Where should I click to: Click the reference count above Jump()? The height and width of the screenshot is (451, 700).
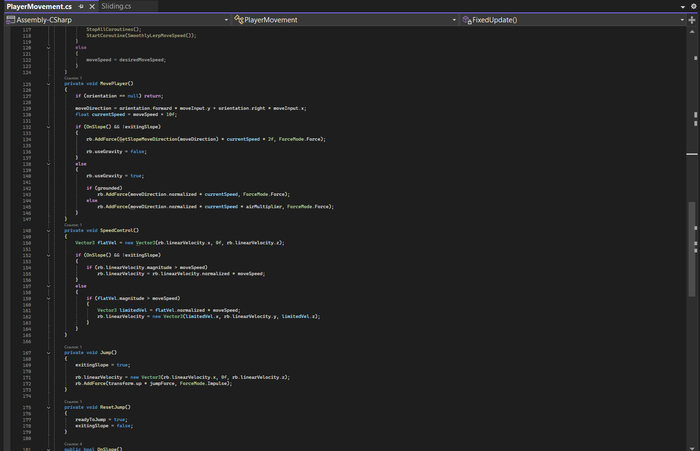tap(73, 347)
